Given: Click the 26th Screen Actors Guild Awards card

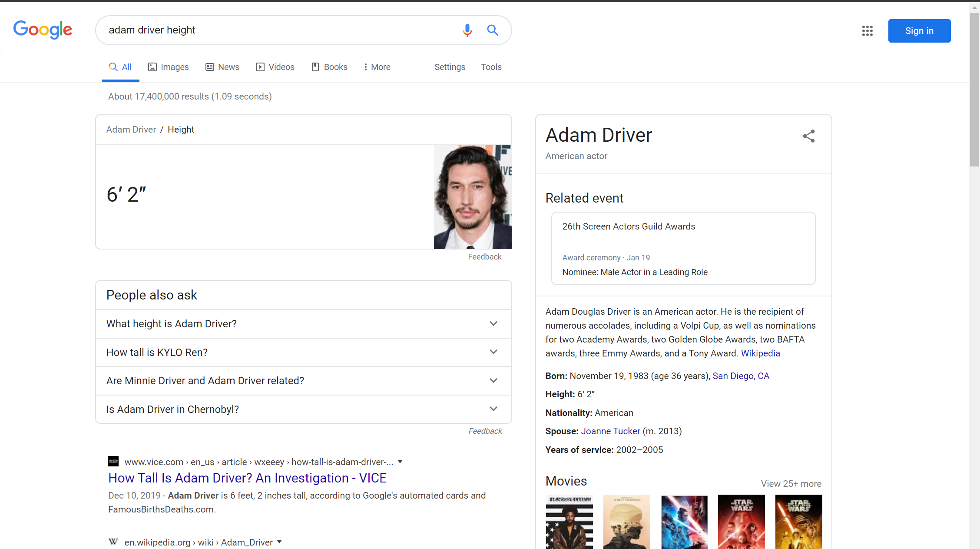Looking at the screenshot, I should (683, 248).
